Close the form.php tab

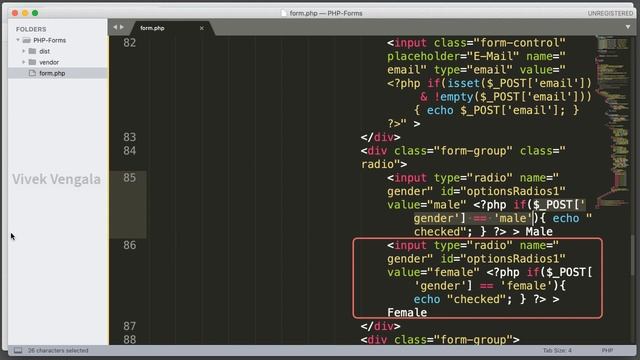coord(202,28)
